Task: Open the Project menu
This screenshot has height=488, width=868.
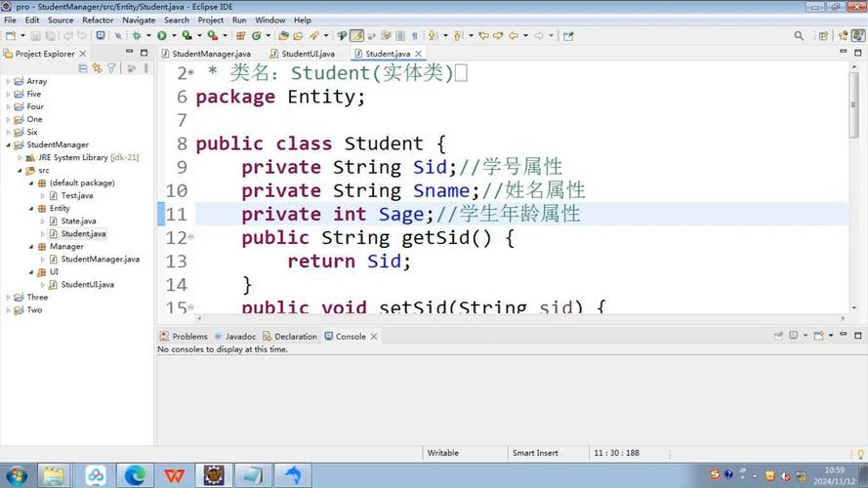Action: click(210, 20)
